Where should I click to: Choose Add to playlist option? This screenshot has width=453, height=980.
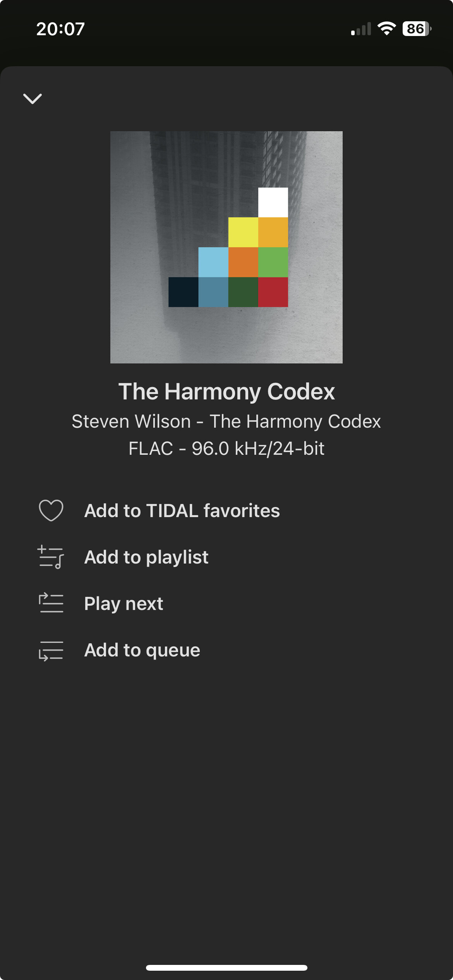[x=146, y=557]
